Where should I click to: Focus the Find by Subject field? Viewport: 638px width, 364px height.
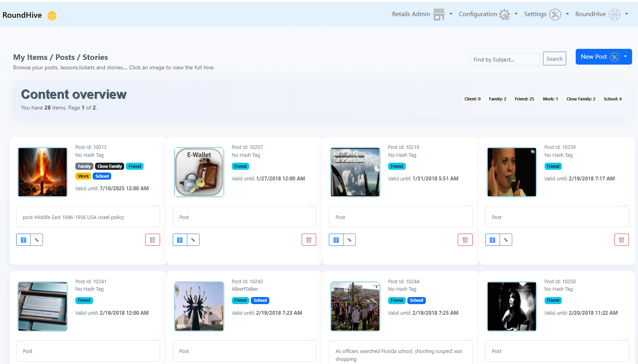tap(505, 59)
